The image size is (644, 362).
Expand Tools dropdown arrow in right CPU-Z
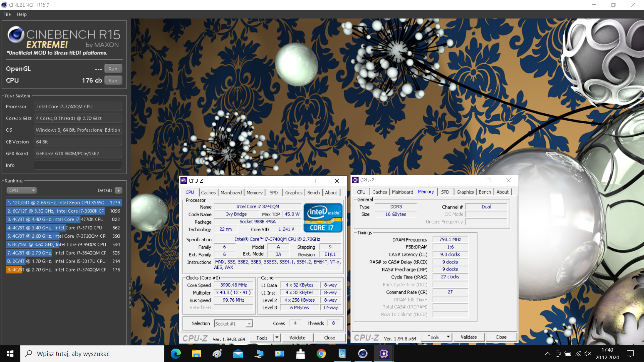tap(448, 337)
